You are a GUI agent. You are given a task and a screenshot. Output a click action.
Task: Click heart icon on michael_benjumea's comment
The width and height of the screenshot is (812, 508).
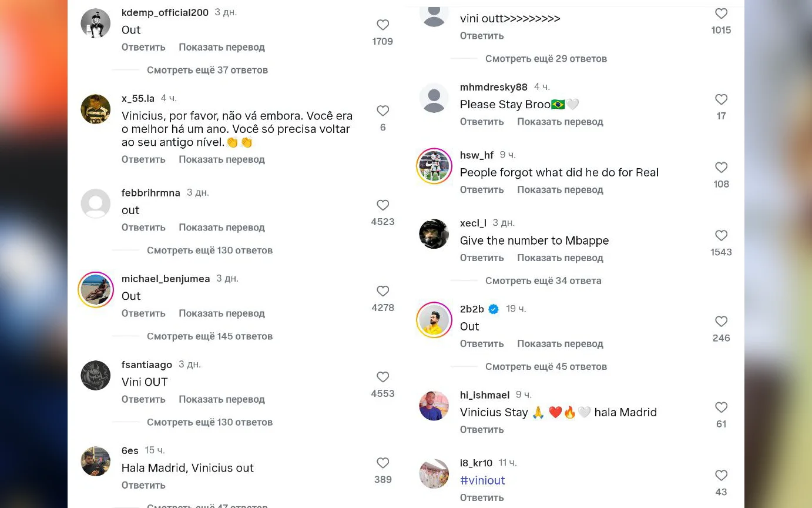tap(382, 291)
